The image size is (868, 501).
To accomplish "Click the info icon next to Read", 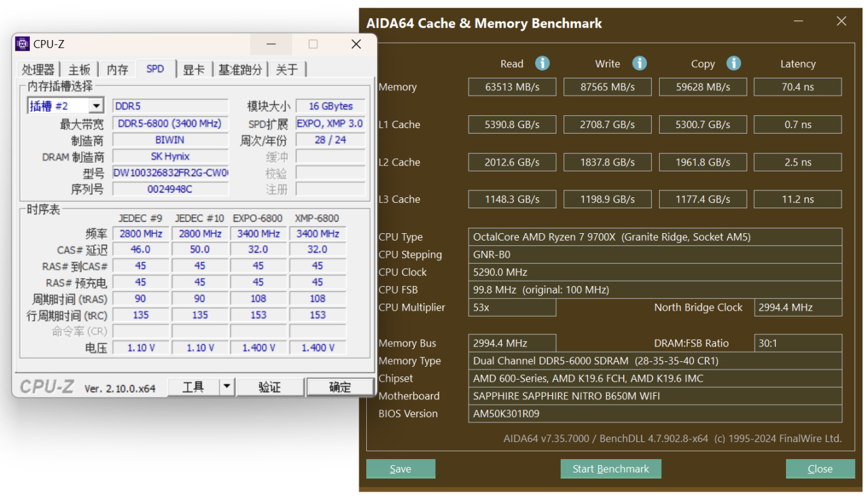I will 542,63.
